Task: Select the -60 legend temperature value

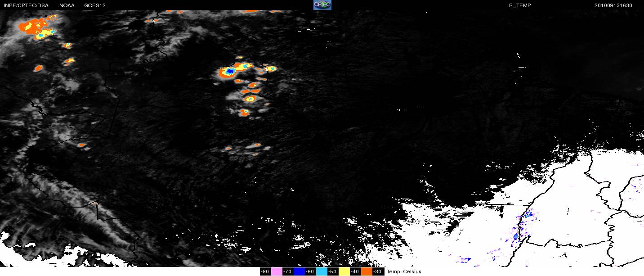Action: (x=310, y=271)
